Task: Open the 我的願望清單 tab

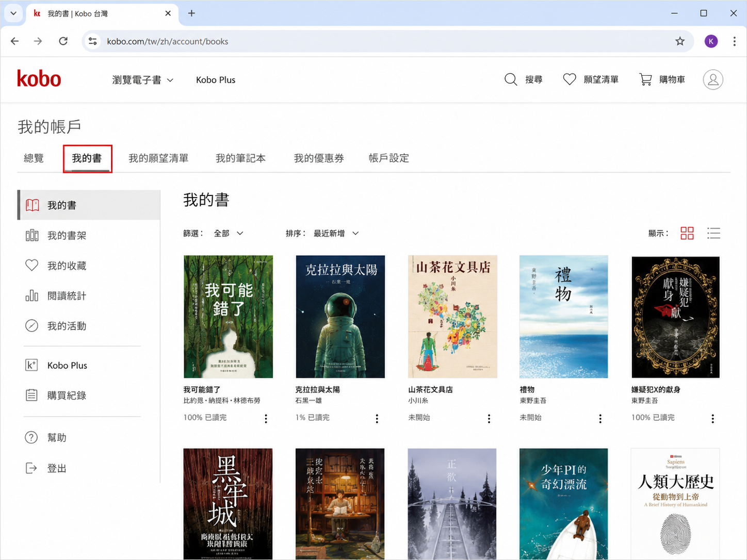Action: coord(158,158)
